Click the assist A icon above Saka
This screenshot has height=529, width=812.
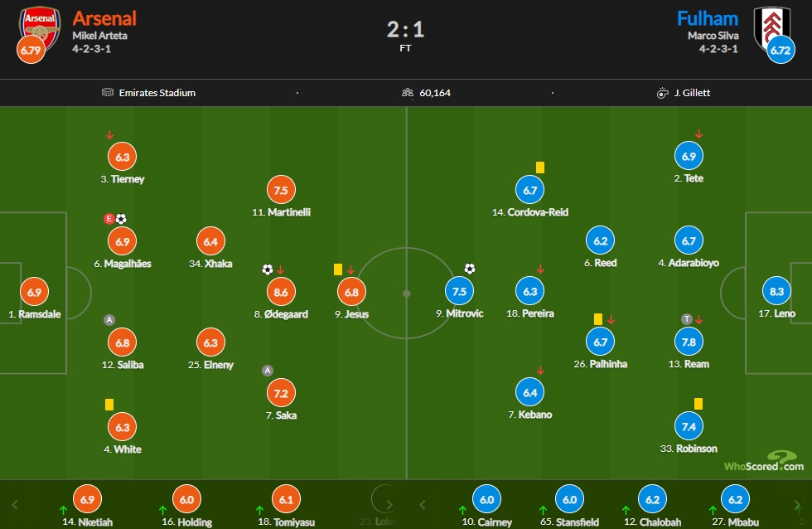(x=267, y=371)
